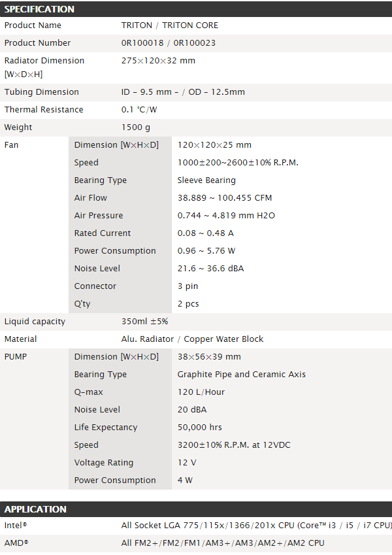Click the 'Thermal Resistance' label

(x=44, y=110)
